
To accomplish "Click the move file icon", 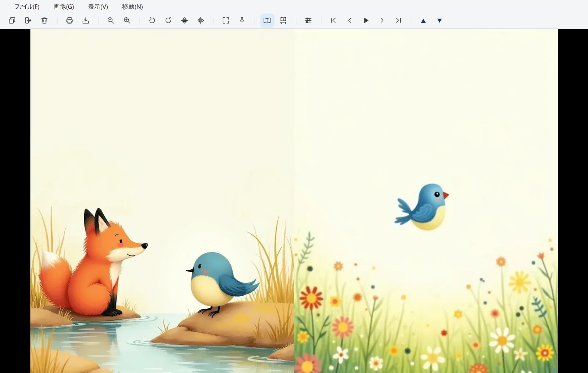I will [x=28, y=21].
